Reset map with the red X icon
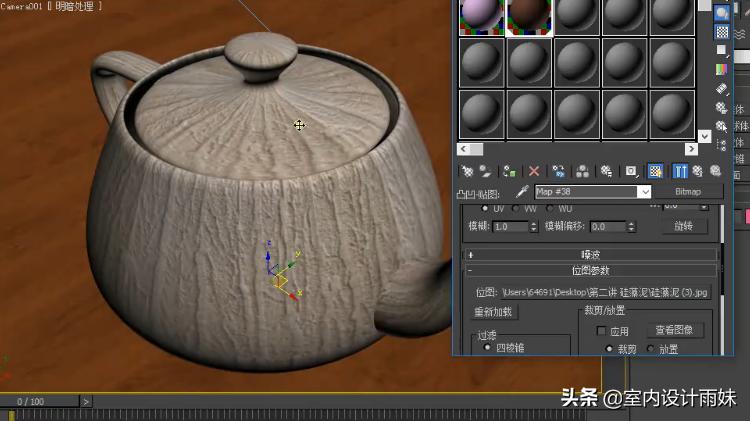750x421 pixels. point(534,171)
